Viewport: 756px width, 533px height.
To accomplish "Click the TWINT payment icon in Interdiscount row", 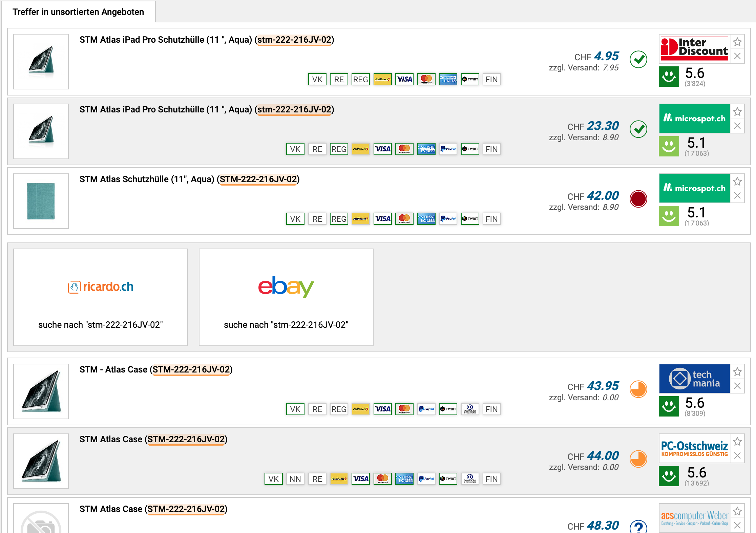I will [x=470, y=79].
